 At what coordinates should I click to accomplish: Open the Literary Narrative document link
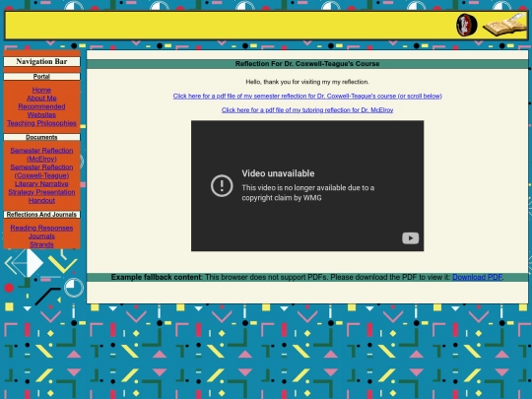[41, 184]
